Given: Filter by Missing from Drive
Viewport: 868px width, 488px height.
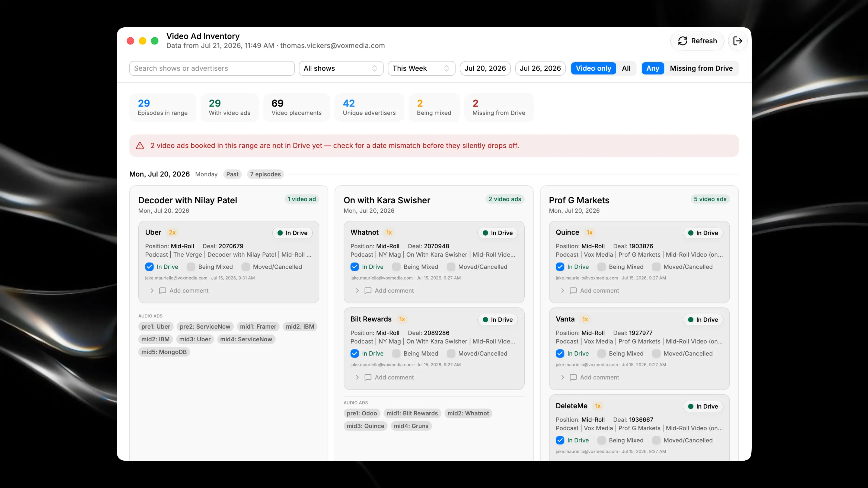Looking at the screenshot, I should 701,68.
